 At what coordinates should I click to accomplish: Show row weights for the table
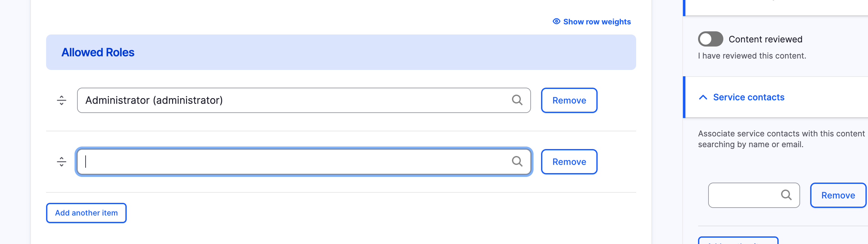597,22
